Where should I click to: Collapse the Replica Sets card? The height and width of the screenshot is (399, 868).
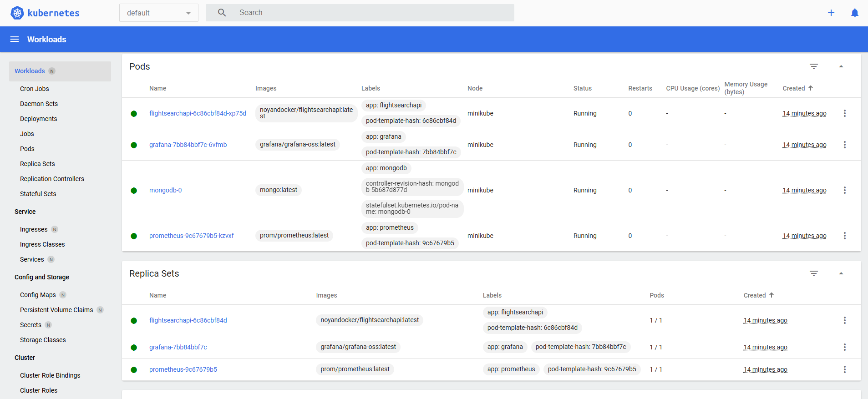[841, 273]
